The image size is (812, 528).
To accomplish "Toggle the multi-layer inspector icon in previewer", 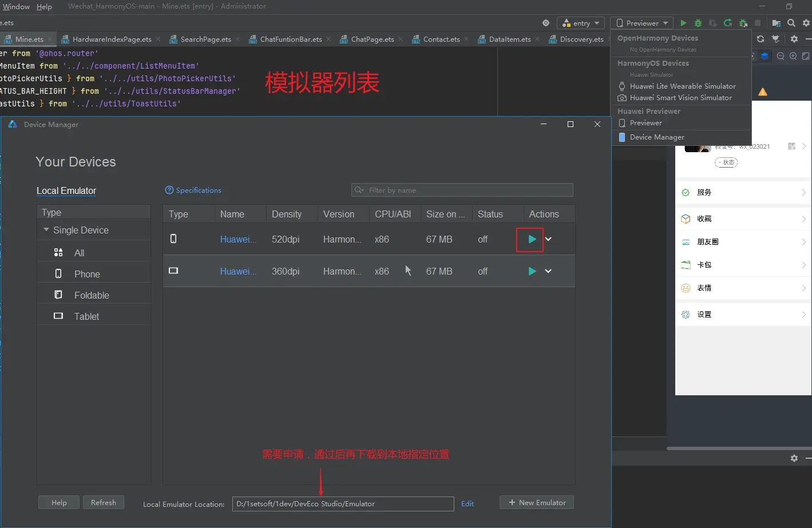I will coord(765,56).
